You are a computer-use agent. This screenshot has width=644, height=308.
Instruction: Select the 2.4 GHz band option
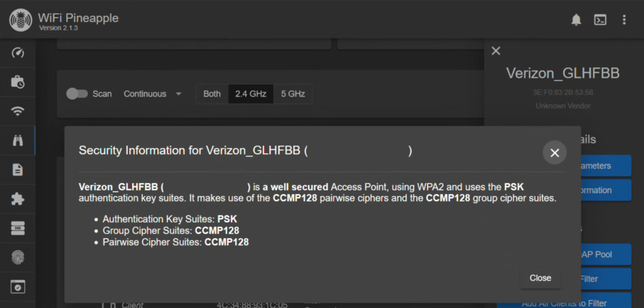coord(250,94)
